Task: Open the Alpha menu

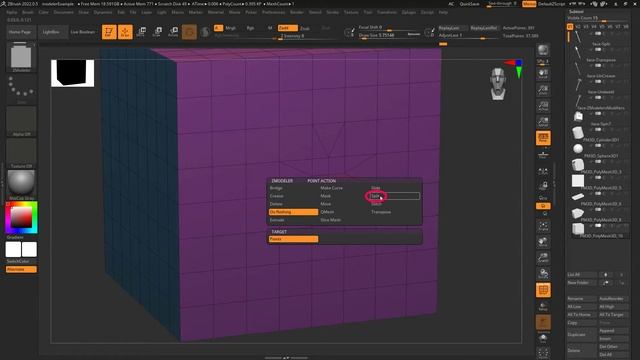Action: [x=12, y=12]
